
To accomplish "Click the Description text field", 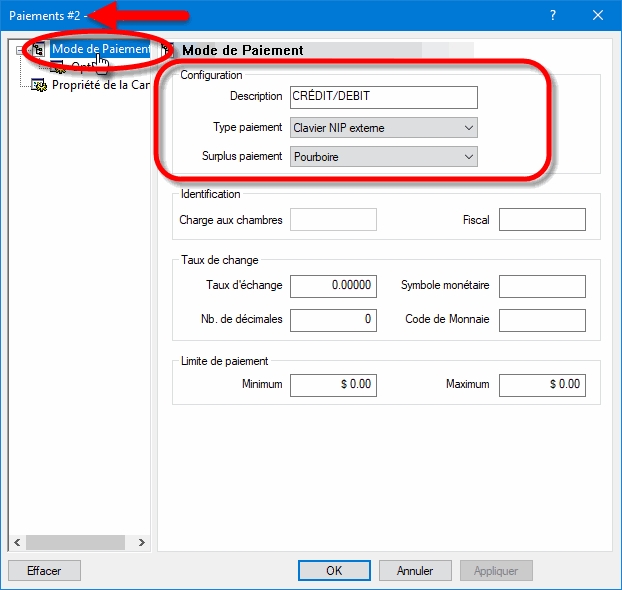I will coord(383,97).
